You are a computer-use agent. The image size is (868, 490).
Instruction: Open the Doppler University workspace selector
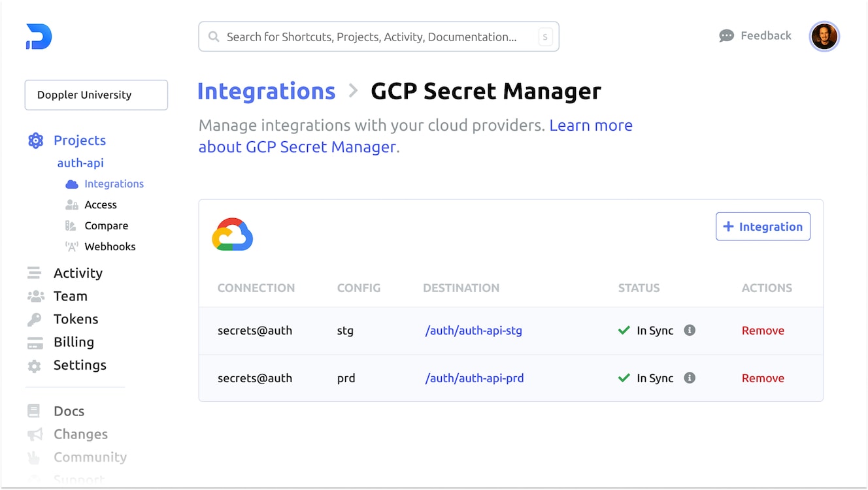(x=95, y=95)
